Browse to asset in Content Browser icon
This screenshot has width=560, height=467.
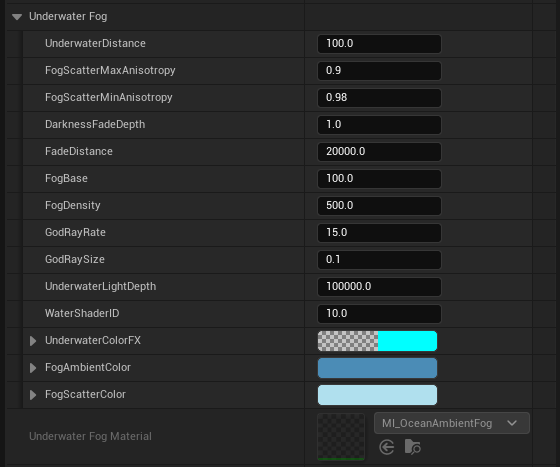click(412, 447)
